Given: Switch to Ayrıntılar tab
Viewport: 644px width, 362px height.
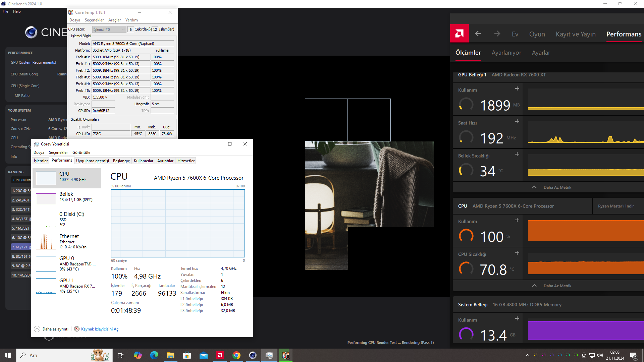Looking at the screenshot, I should click(165, 161).
